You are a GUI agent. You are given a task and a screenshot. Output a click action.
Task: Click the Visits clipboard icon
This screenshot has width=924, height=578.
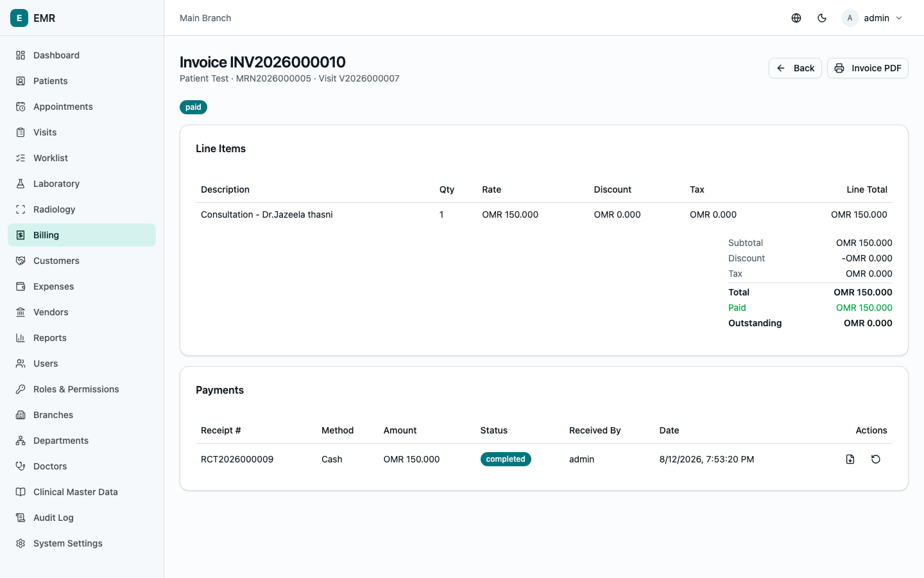(x=21, y=132)
